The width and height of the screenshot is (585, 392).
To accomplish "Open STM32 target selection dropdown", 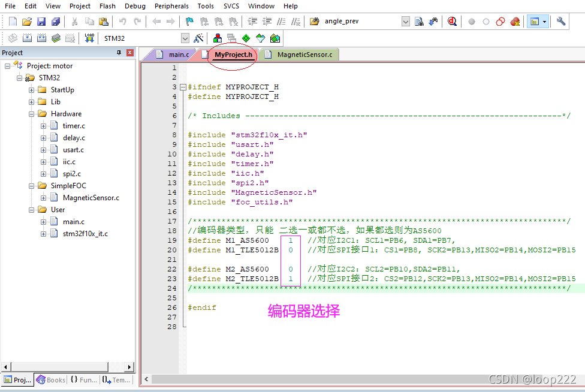I will pos(185,38).
